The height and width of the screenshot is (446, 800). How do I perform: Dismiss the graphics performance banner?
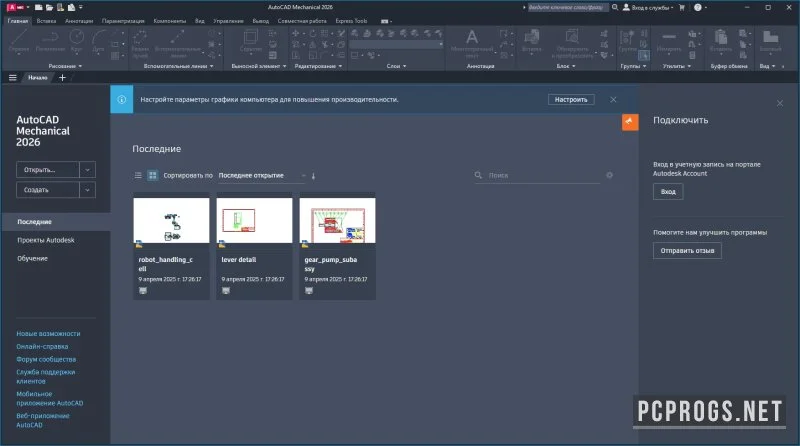pyautogui.click(x=613, y=100)
